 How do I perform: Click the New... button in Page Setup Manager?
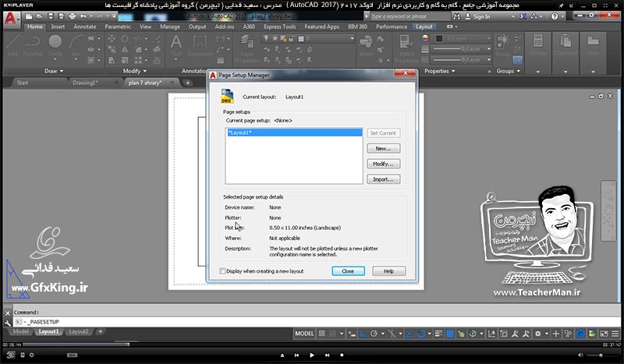pyautogui.click(x=383, y=148)
